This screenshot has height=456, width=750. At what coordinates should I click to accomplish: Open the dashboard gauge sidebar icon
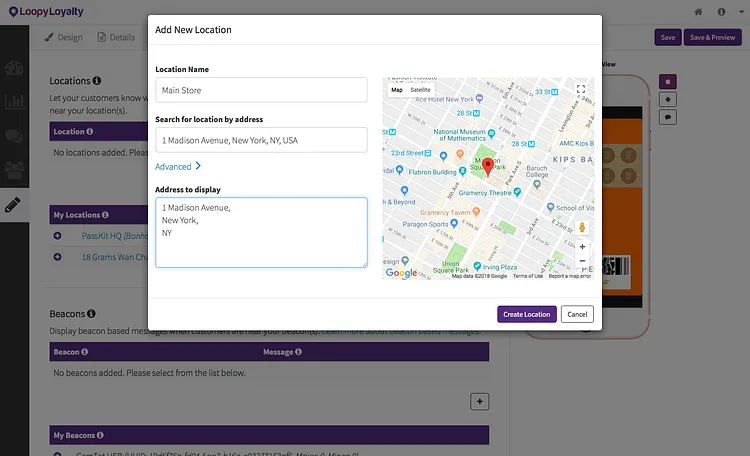pos(14,68)
